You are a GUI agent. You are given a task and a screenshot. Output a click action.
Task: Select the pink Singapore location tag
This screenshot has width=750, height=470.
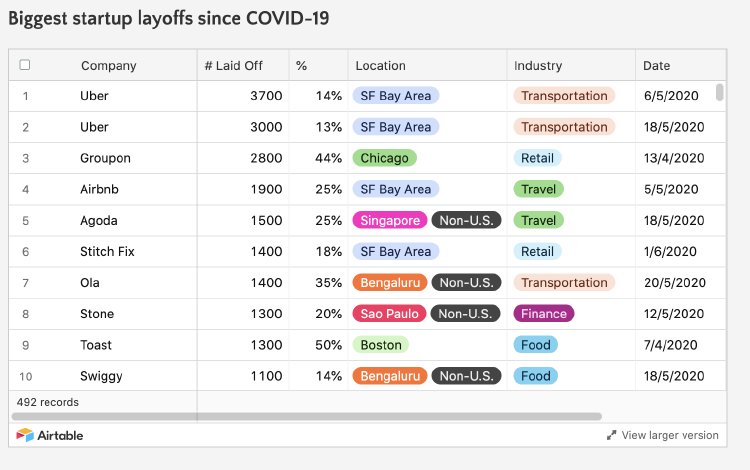[x=390, y=220]
